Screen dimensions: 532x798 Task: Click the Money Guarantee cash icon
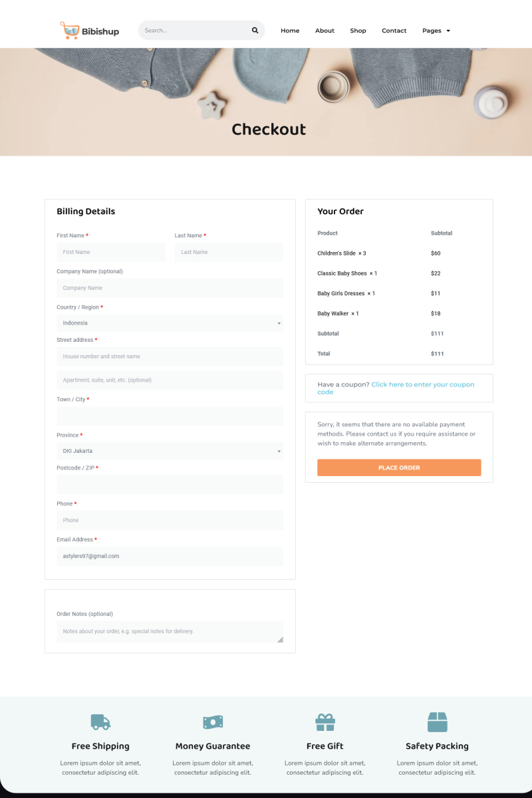point(213,722)
